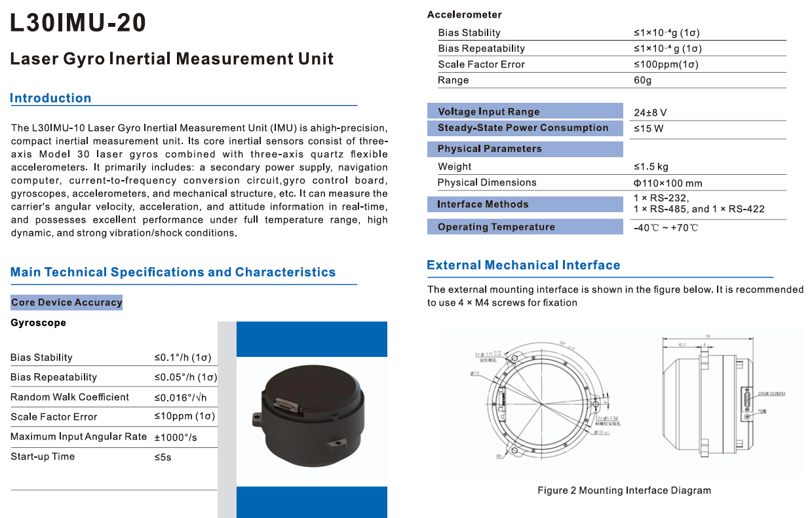
Task: Select the -40℃ ~ +70℃ value
Action: click(667, 228)
